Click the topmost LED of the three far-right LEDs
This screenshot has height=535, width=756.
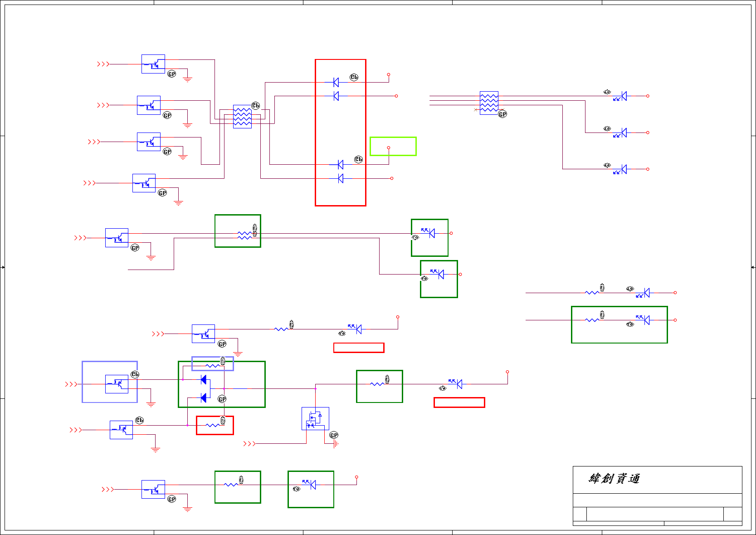(621, 96)
